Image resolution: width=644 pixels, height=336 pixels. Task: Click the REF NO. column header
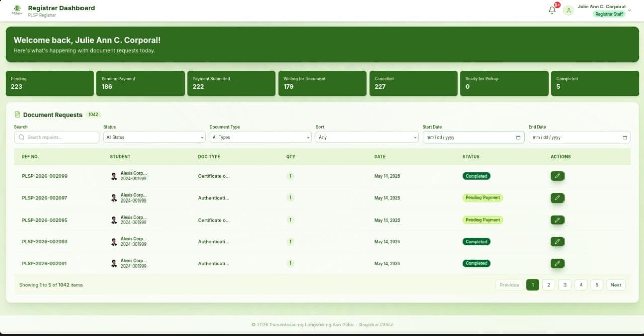(30, 157)
